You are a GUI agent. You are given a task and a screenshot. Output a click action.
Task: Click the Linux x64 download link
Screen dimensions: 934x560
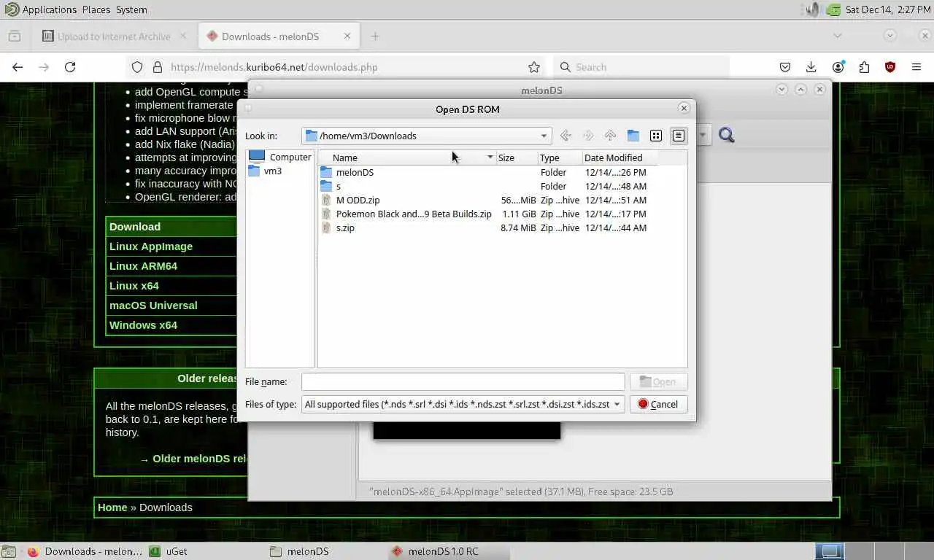134,286
